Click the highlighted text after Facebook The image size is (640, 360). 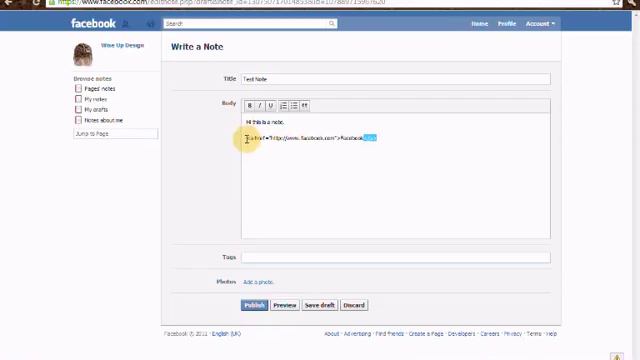[370, 138]
